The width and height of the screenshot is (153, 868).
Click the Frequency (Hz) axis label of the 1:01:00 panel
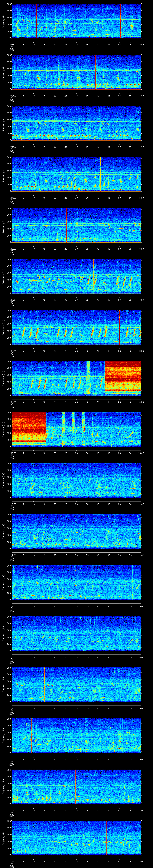[3, 21]
